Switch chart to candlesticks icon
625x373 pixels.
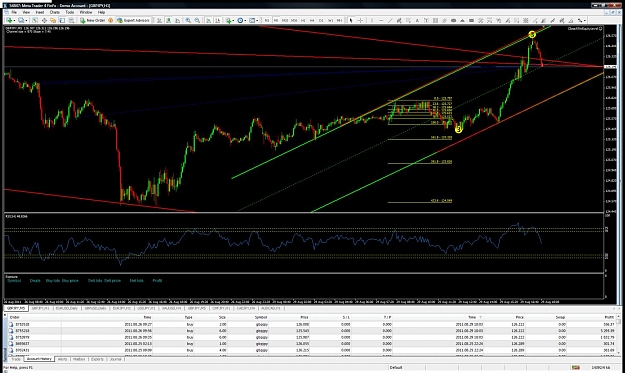[x=169, y=20]
